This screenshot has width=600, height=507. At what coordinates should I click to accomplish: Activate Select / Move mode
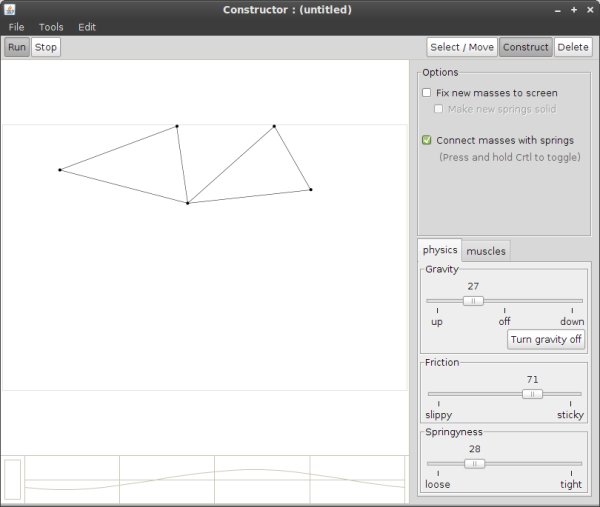coord(461,47)
